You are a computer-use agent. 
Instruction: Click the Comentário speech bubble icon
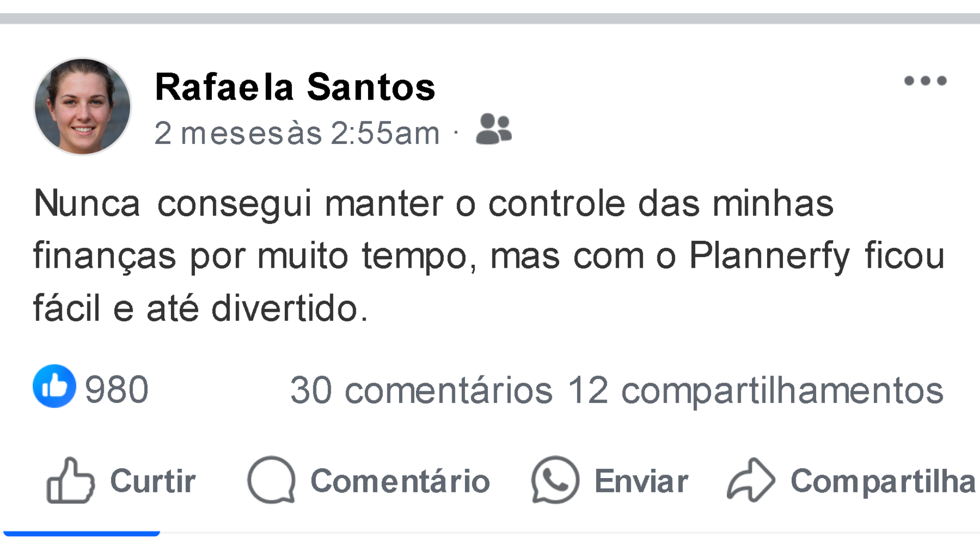pyautogui.click(x=271, y=481)
